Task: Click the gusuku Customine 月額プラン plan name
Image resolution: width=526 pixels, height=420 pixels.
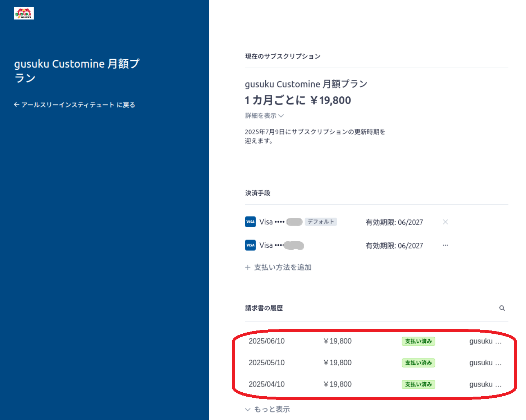Action: (306, 84)
